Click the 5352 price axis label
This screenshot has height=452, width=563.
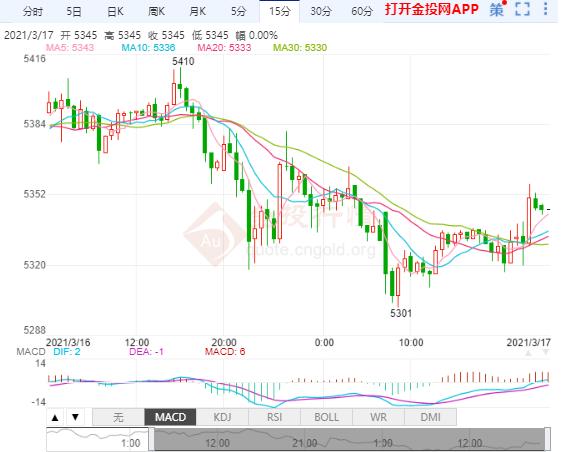point(34,194)
